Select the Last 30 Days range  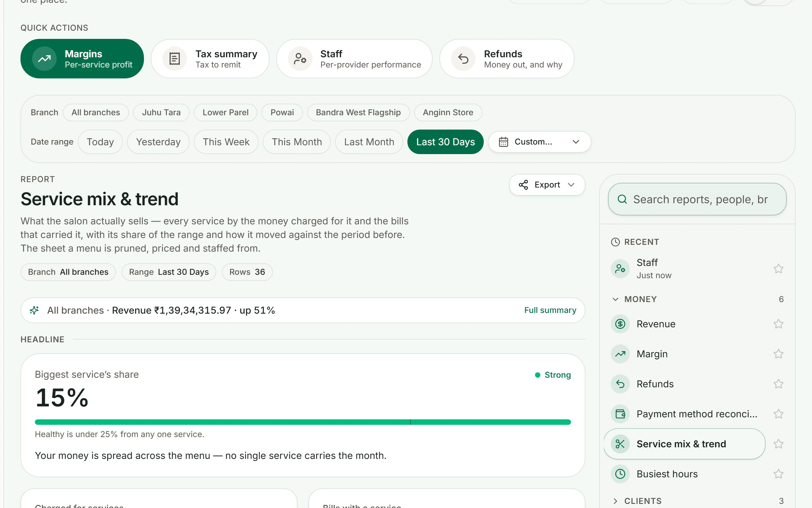(x=446, y=142)
